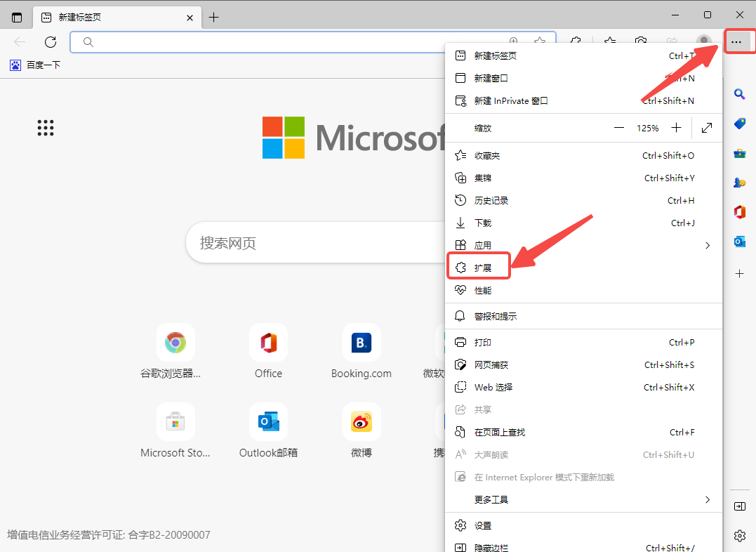Click the sidebar search magnifier icon

click(739, 94)
